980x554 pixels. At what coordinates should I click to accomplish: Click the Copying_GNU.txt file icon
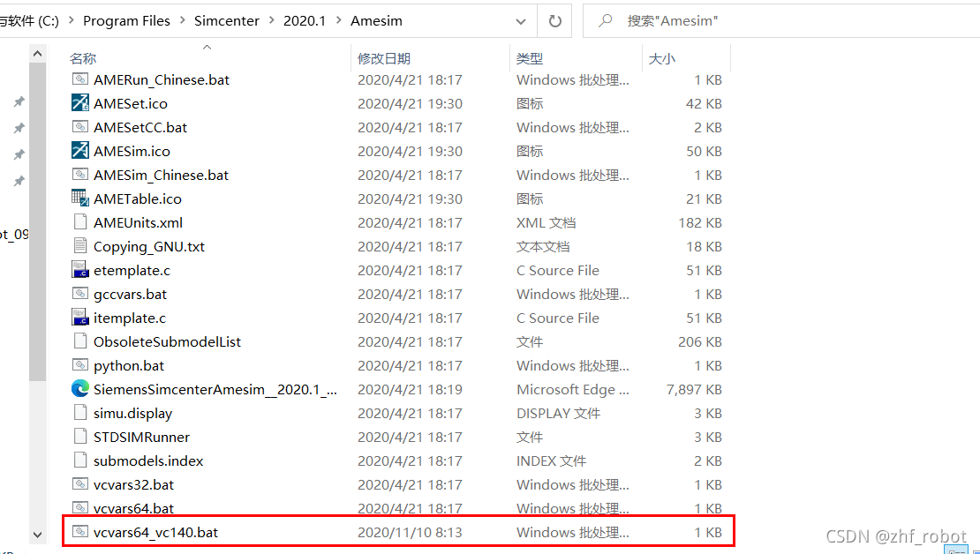tap(80, 246)
